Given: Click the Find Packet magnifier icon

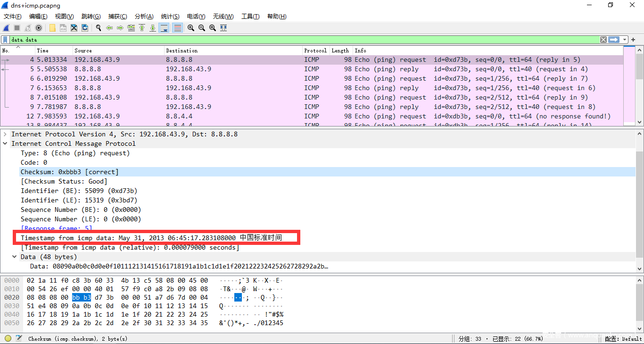Looking at the screenshot, I should coord(99,28).
